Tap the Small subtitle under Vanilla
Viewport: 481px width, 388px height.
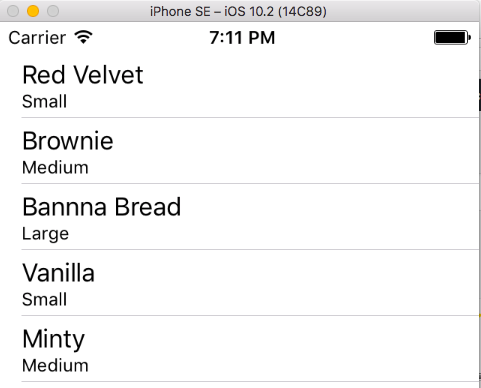click(x=44, y=299)
